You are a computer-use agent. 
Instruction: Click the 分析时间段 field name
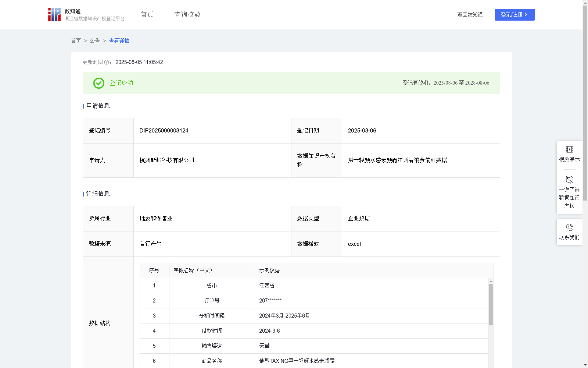(x=212, y=316)
